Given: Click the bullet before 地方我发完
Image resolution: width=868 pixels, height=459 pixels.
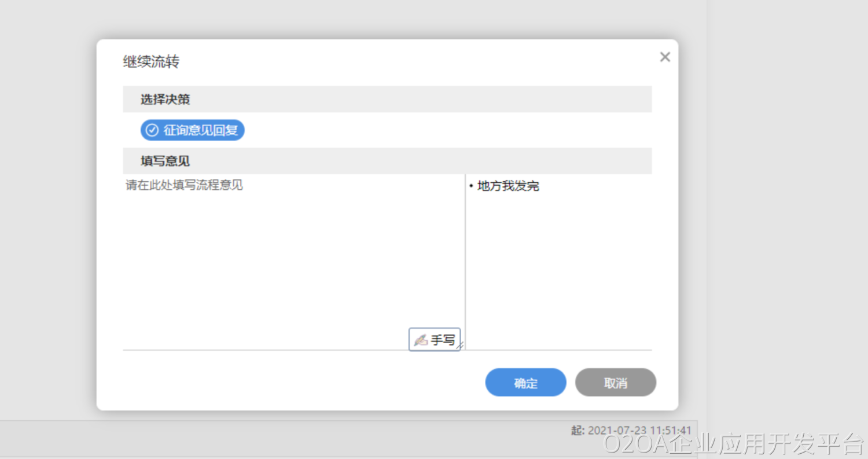Looking at the screenshot, I should pyautogui.click(x=471, y=186).
